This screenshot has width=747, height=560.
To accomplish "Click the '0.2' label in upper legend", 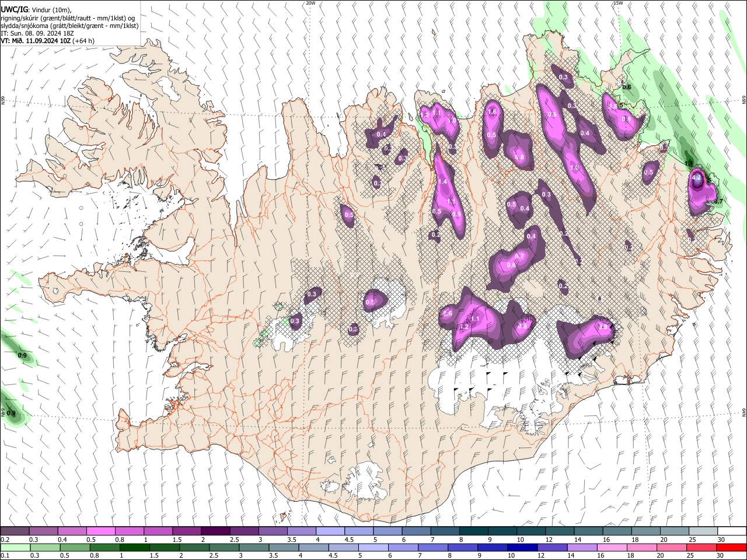I will tap(5, 540).
